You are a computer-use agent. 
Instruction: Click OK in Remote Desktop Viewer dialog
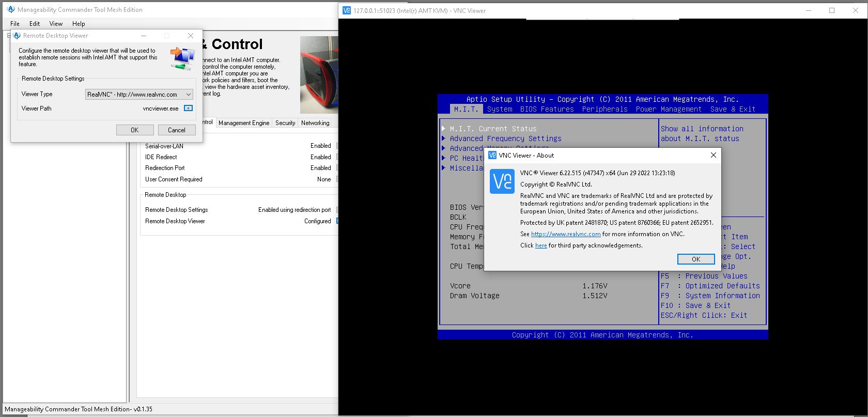coord(135,130)
